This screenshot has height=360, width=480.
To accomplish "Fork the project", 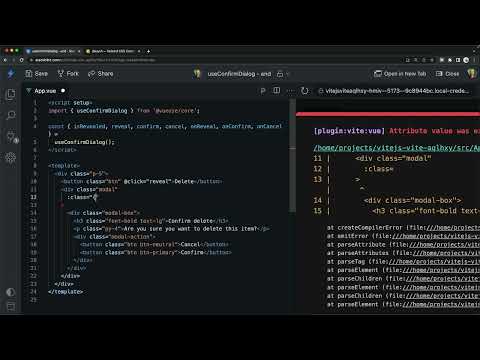I will tap(68, 74).
